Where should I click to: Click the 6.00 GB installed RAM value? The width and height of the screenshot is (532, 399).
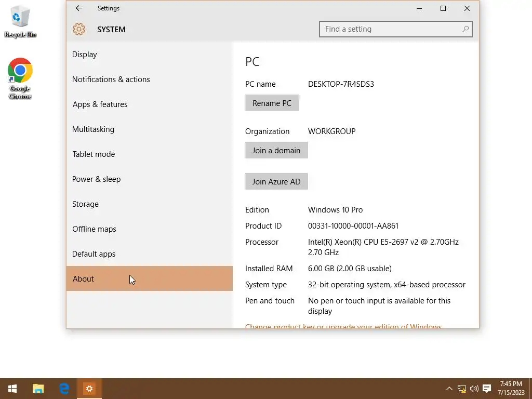(x=350, y=269)
